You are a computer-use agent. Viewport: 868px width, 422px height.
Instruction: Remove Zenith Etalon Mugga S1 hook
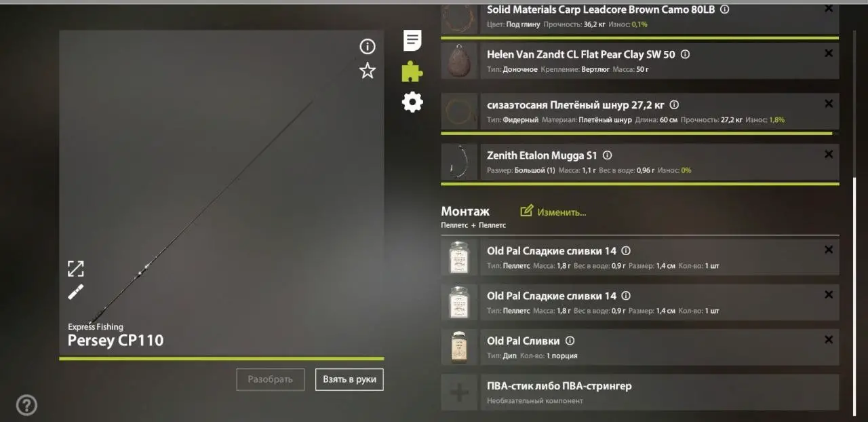828,155
